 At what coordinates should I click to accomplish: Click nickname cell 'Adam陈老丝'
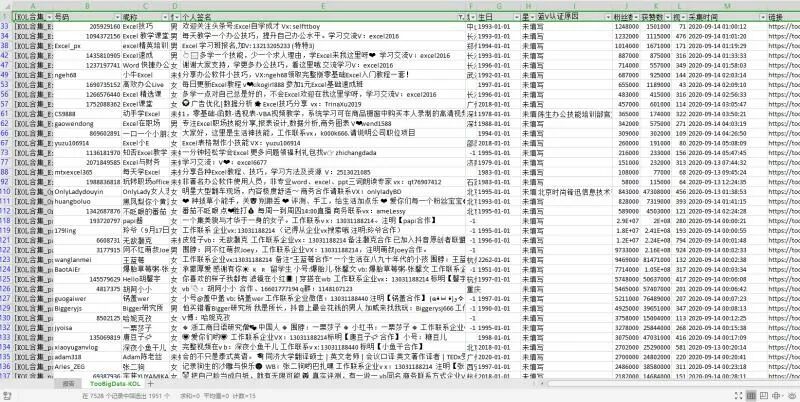coord(145,357)
